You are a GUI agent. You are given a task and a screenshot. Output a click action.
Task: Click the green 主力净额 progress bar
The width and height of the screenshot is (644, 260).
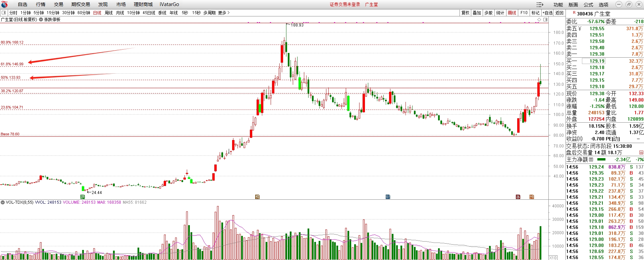coord(601,159)
